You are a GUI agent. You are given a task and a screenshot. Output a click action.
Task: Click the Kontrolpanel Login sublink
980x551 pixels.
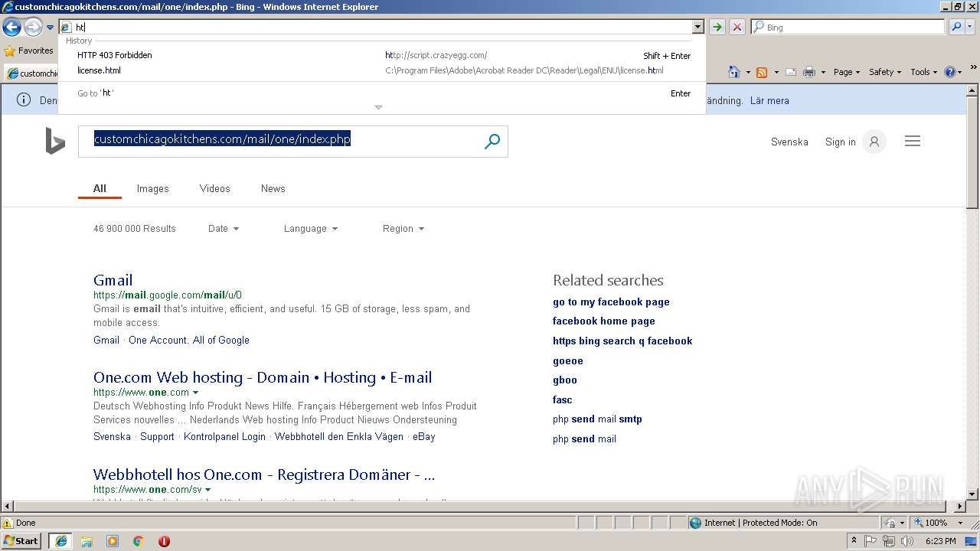224,436
